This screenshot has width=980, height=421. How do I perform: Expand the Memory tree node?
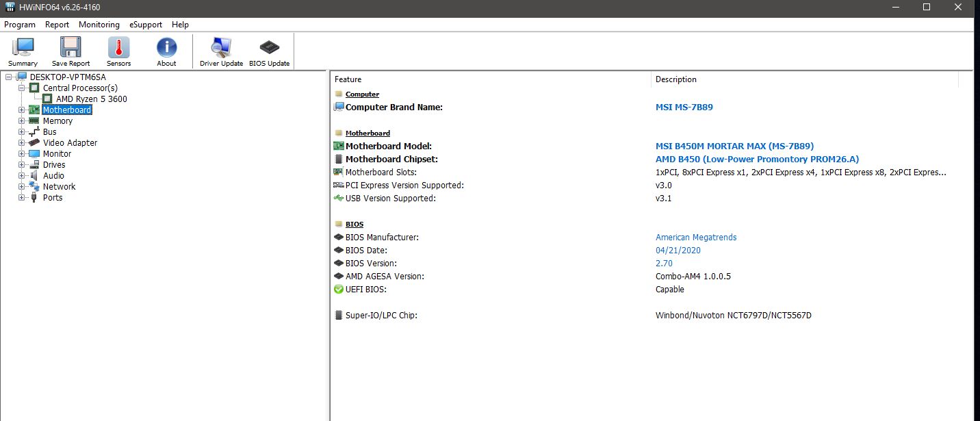coord(21,120)
